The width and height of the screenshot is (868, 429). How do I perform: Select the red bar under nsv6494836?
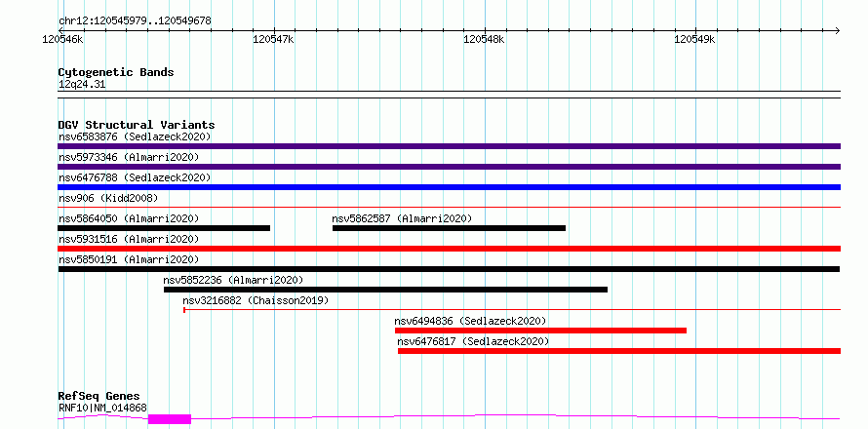[541, 331]
